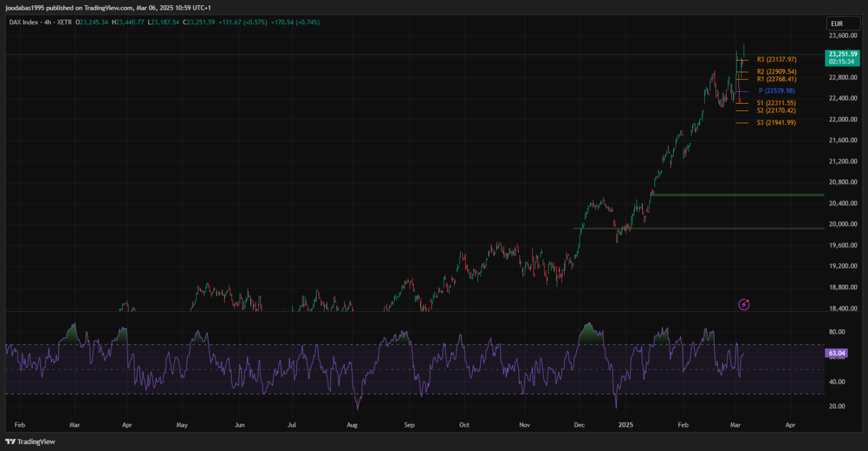
Task: Select the blue pivot label P (22539.98)
Action: pyautogui.click(x=777, y=91)
